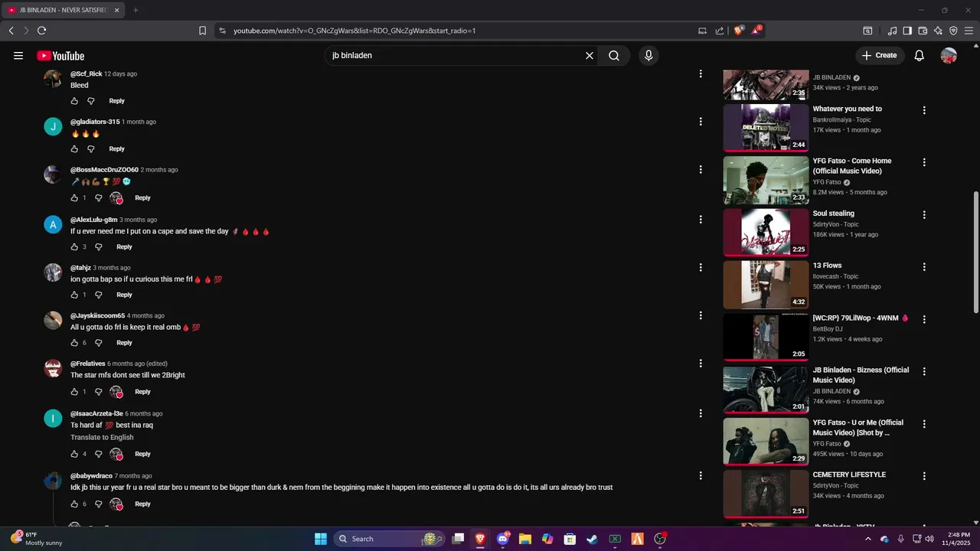
Task: Like the comment by @IsaacArzeta-l3e
Action: click(x=74, y=454)
